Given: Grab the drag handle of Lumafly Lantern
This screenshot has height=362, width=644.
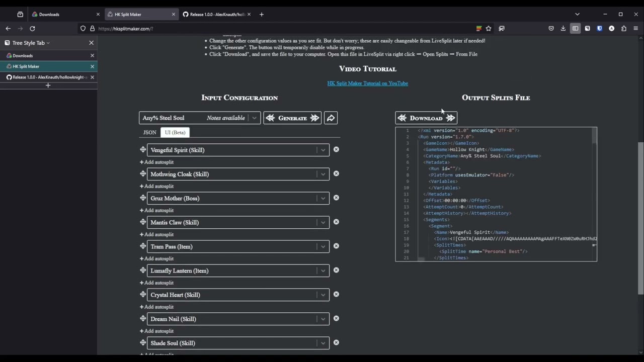Looking at the screenshot, I should [x=143, y=270].
